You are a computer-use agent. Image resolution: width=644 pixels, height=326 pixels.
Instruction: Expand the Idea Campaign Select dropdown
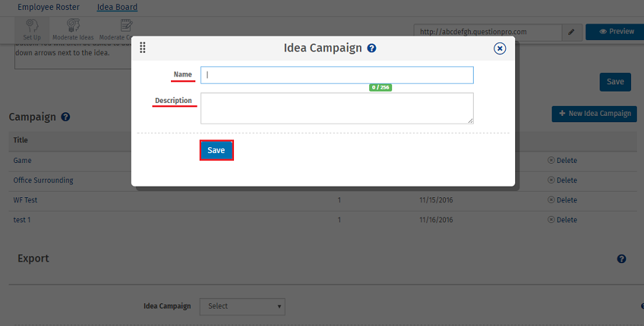[242, 307]
